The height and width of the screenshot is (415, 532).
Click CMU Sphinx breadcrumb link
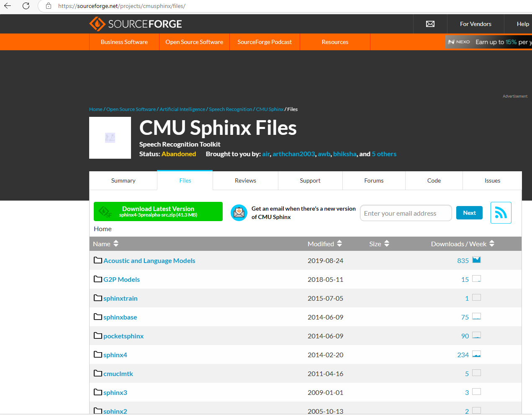click(x=270, y=109)
